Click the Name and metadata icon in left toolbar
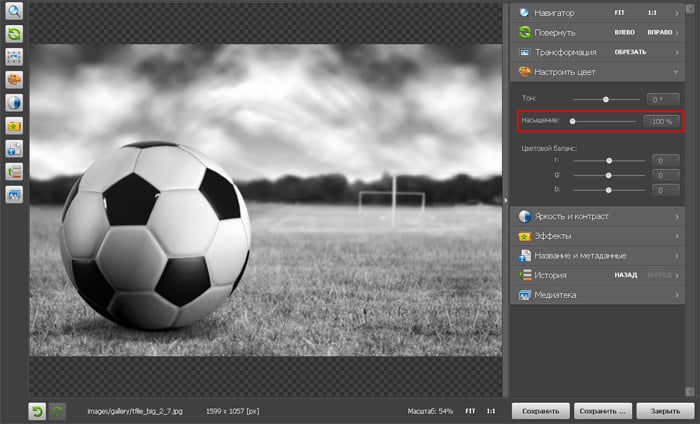This screenshot has height=424, width=700. pyautogui.click(x=14, y=149)
